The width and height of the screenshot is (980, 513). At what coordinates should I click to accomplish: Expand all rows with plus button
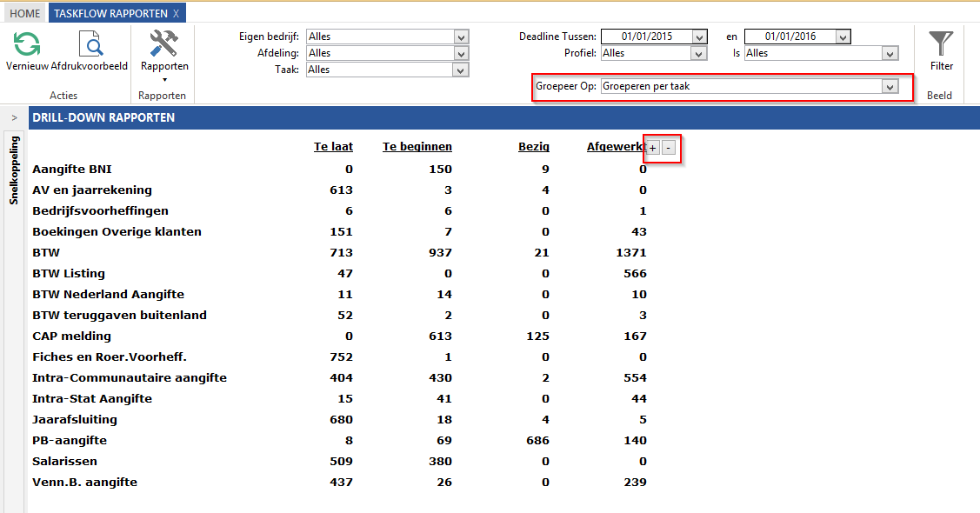(x=653, y=148)
